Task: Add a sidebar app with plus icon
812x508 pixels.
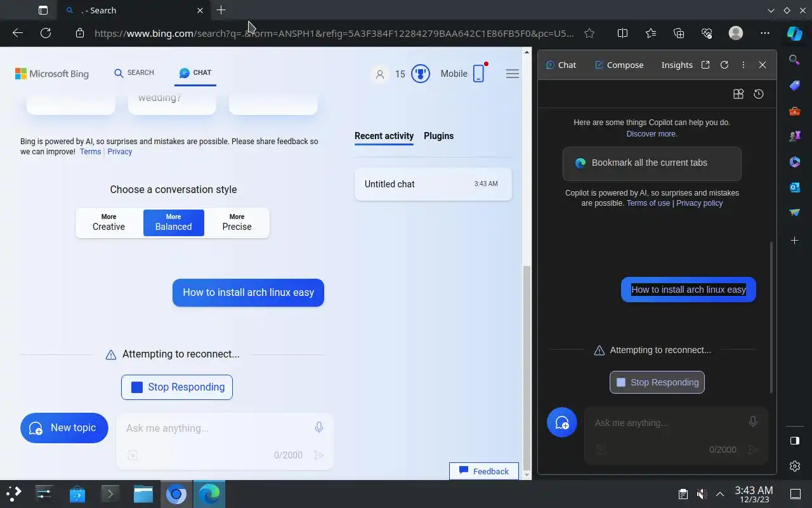Action: point(794,241)
